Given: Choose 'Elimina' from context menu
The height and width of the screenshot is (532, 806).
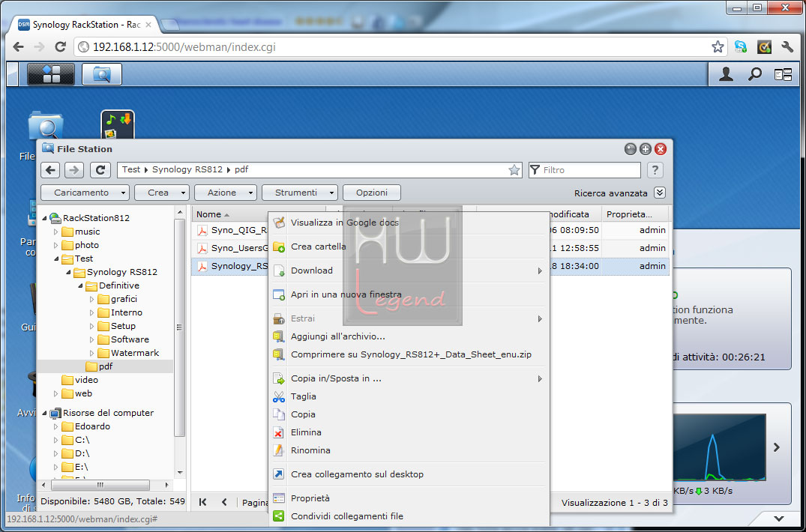Looking at the screenshot, I should click(409, 432).
